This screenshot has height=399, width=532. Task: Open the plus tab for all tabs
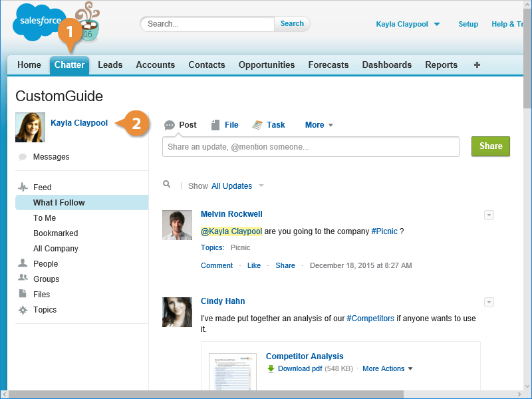(477, 65)
